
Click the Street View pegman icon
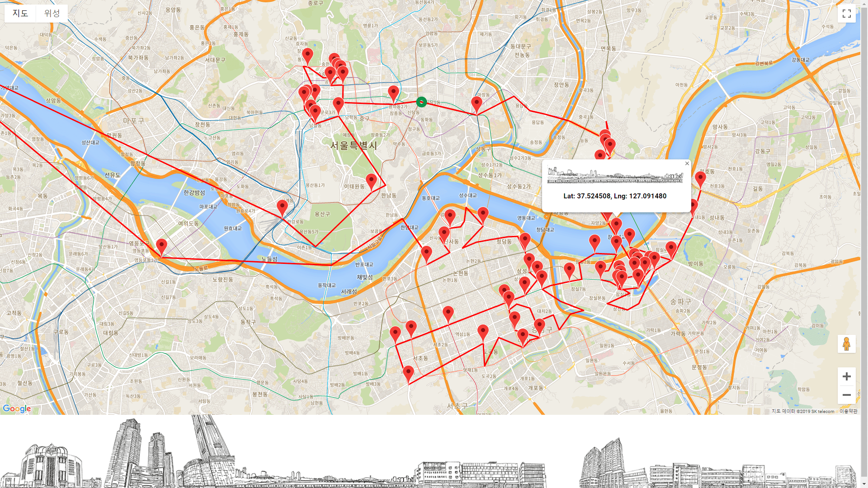(846, 344)
